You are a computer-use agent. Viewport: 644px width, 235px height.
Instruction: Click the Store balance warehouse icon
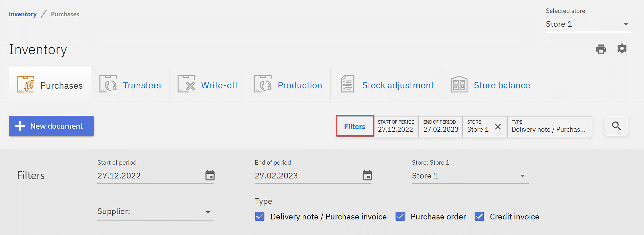(x=459, y=84)
